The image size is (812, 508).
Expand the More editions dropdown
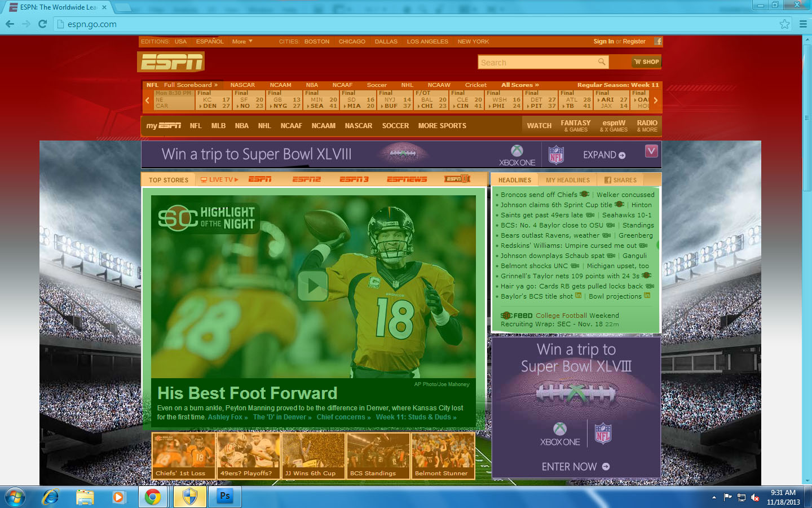tap(242, 42)
